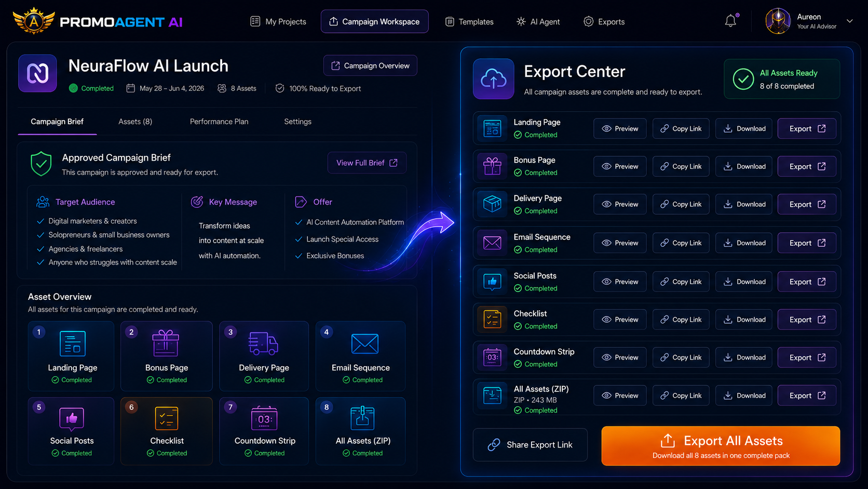Open Countdown Strip card in Asset Overview
868x489 pixels.
264,431
